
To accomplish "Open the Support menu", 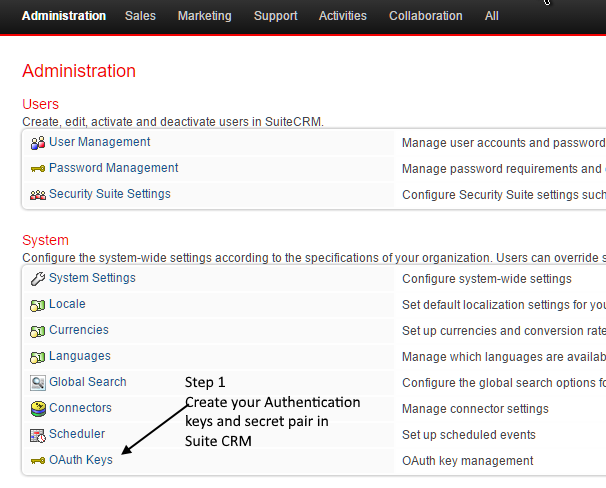I will 275,16.
